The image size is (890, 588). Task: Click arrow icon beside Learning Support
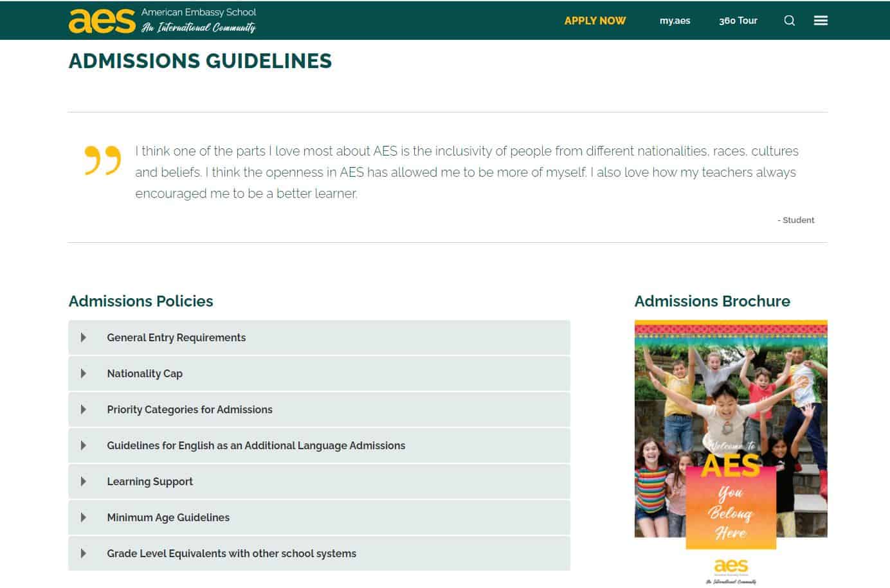point(84,481)
